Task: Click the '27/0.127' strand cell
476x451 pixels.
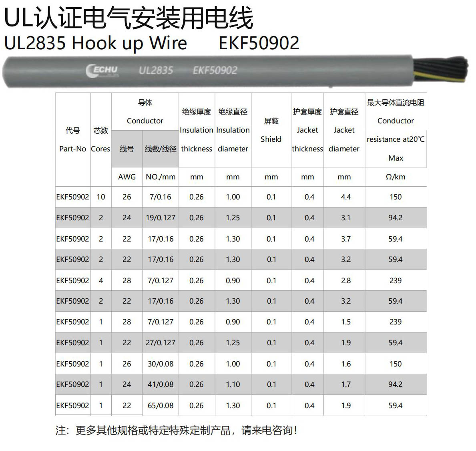Action: (x=161, y=343)
